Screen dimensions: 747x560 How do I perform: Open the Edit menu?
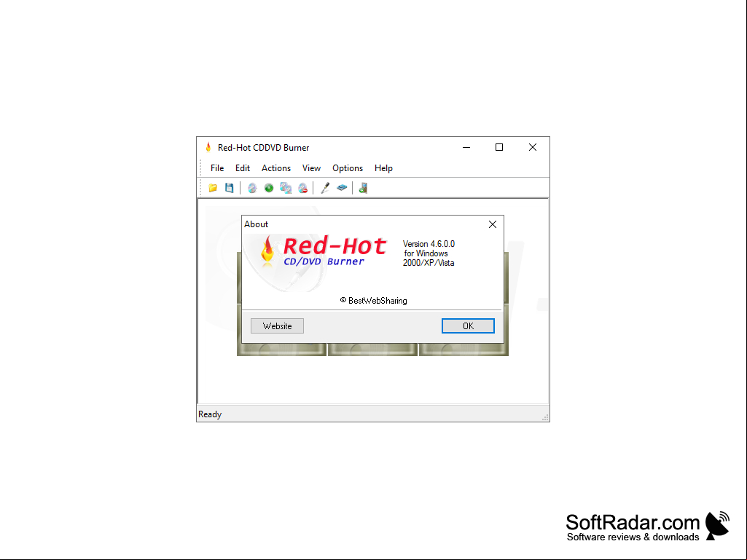coord(243,168)
